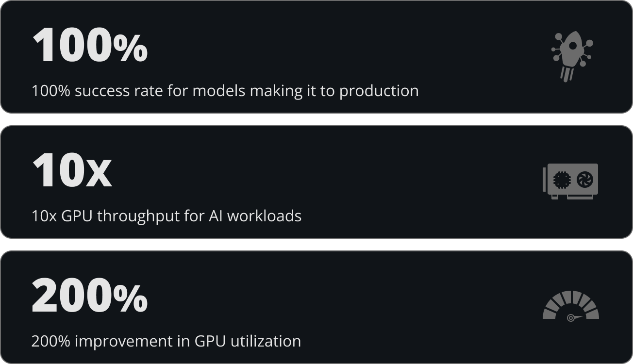Select the improvement in GPU utilization text
Viewport: 633px width, 364px height.
click(x=166, y=341)
